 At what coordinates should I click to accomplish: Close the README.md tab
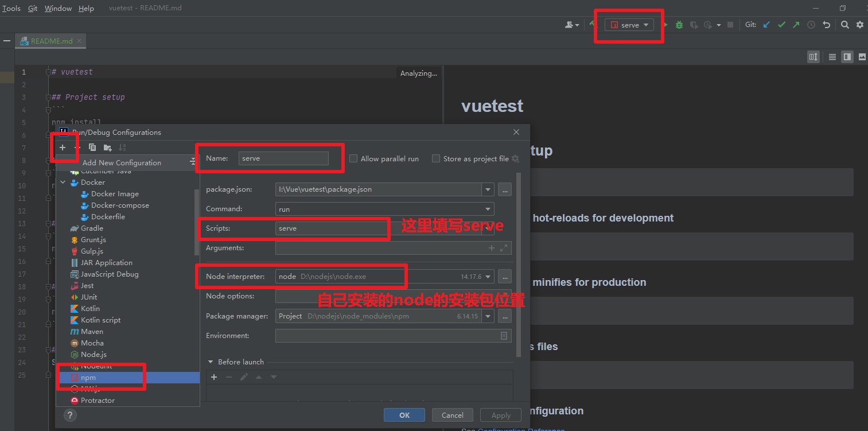[x=80, y=41]
